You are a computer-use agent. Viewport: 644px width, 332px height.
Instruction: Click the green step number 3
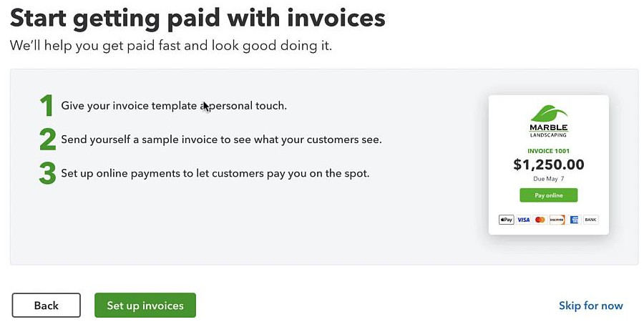pyautogui.click(x=48, y=173)
